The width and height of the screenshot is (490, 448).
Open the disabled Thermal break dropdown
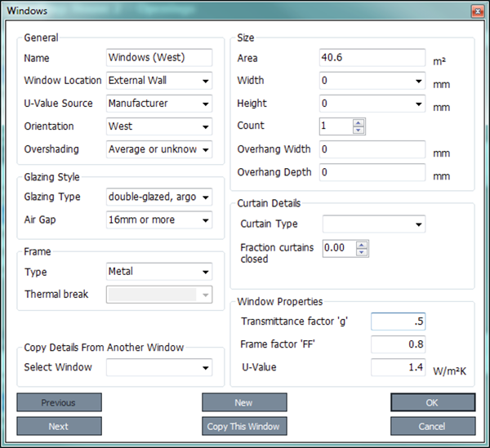click(159, 295)
